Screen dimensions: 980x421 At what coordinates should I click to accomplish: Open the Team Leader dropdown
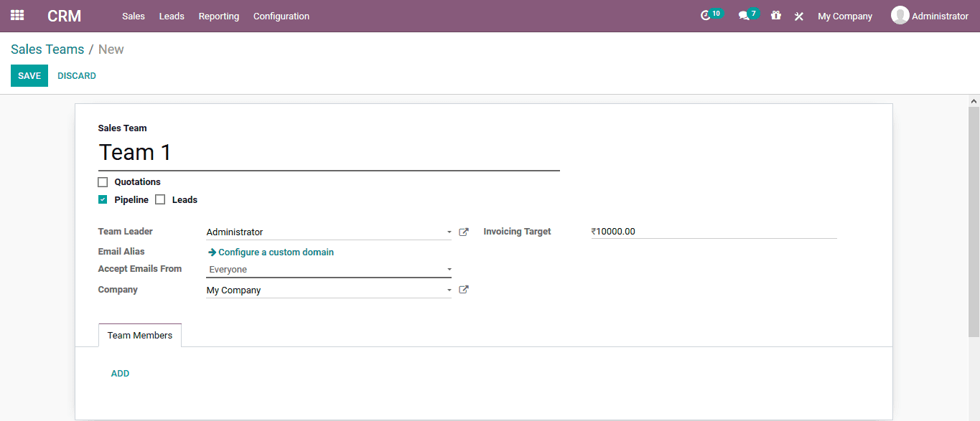point(449,232)
